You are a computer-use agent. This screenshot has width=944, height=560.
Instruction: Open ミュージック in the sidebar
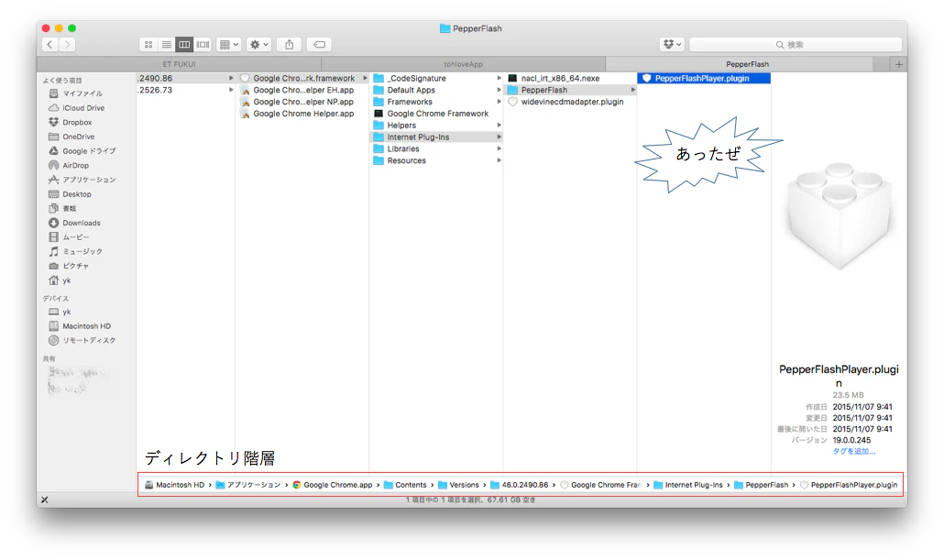click(75, 252)
